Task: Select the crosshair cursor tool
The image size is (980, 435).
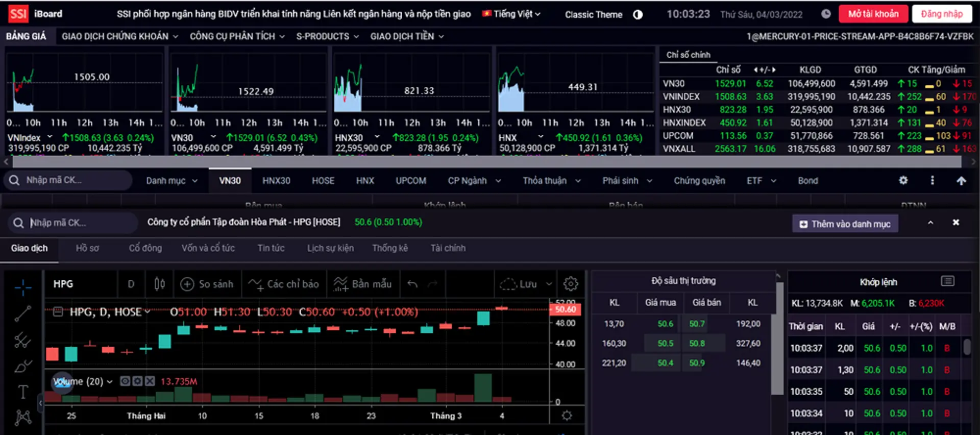Action: 23,287
